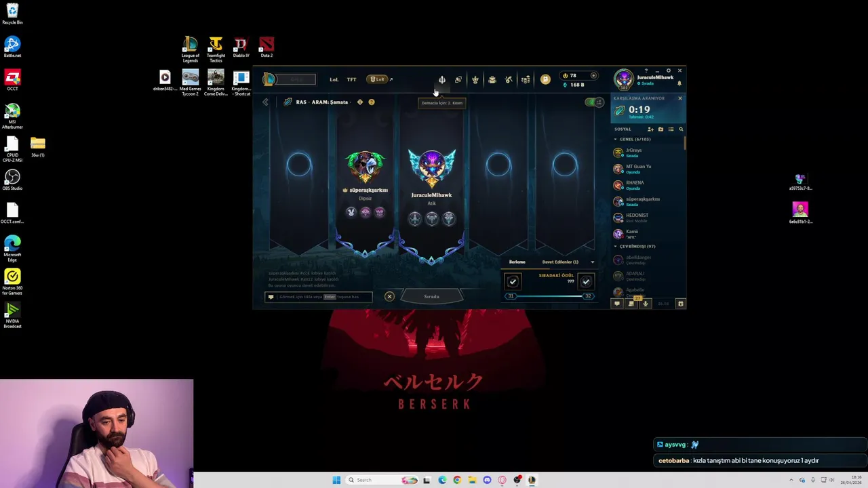
Task: Select the Dota 2 desktop icon
Action: click(x=267, y=45)
